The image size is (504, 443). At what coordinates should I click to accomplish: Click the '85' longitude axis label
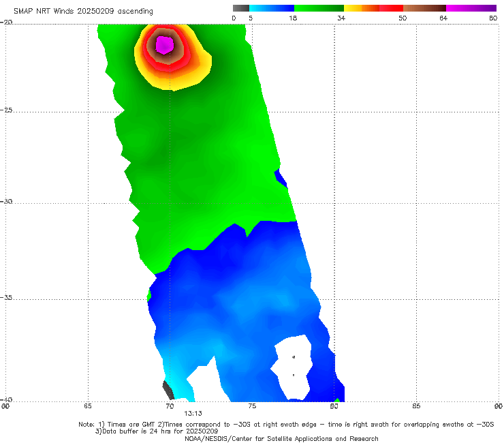coord(416,406)
